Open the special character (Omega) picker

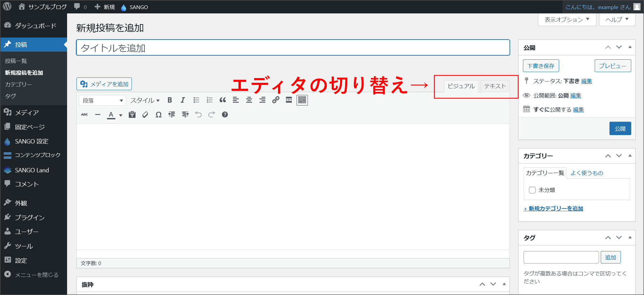coord(159,115)
